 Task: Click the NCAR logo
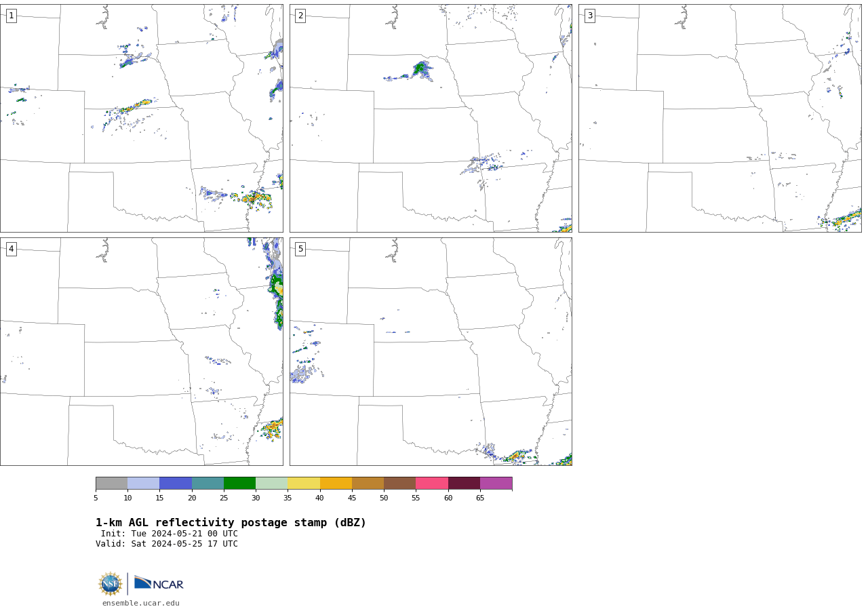click(159, 583)
